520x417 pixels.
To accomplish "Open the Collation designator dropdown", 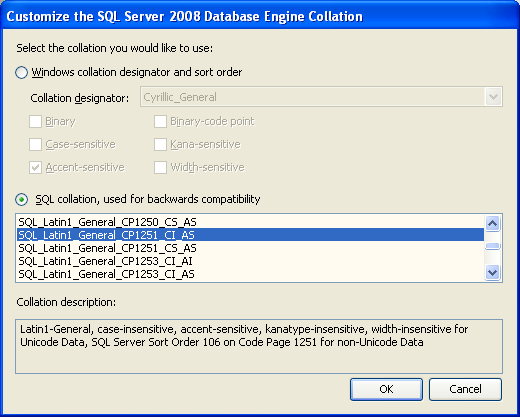I will [321, 97].
